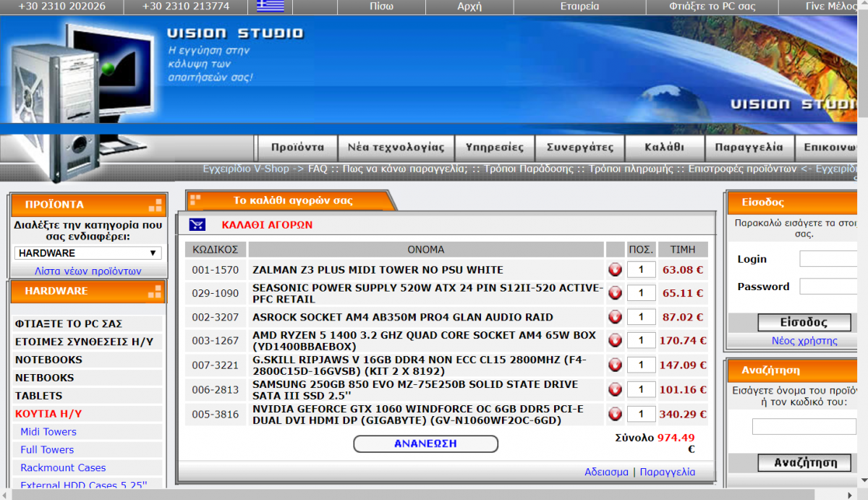
Task: Open the HARDWARE category dropdown
Action: (88, 253)
